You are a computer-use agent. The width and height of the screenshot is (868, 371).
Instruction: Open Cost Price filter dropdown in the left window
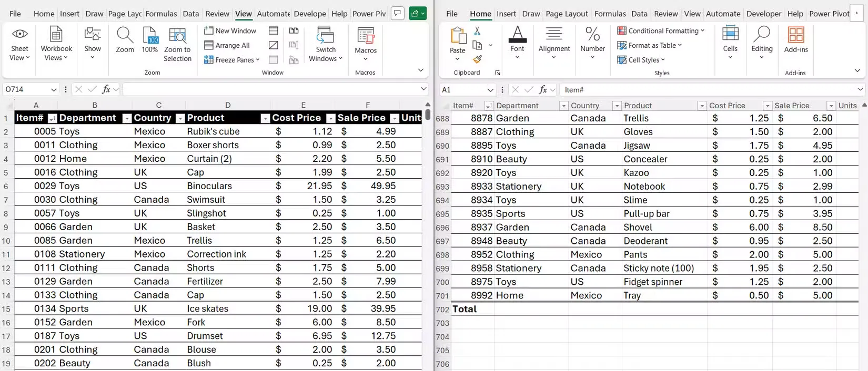coord(330,118)
